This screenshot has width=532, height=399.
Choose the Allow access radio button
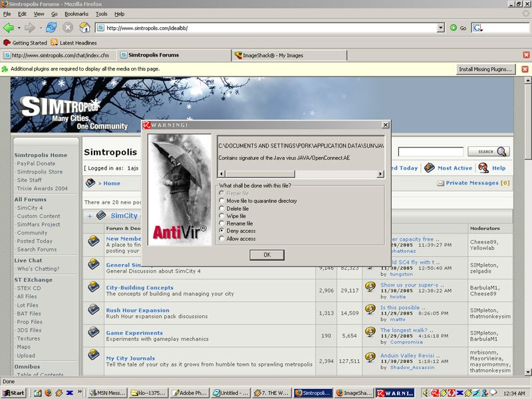[221, 239]
